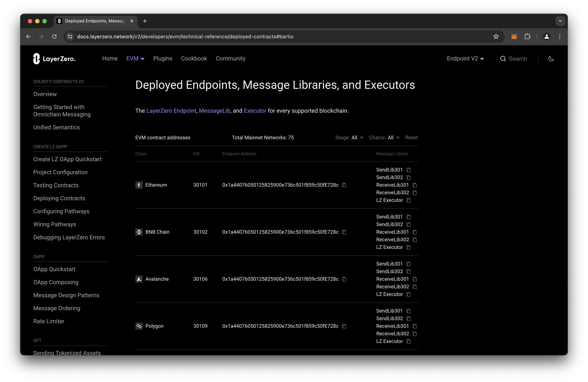Copy Ethereum ReceiveLib302 address

point(415,193)
